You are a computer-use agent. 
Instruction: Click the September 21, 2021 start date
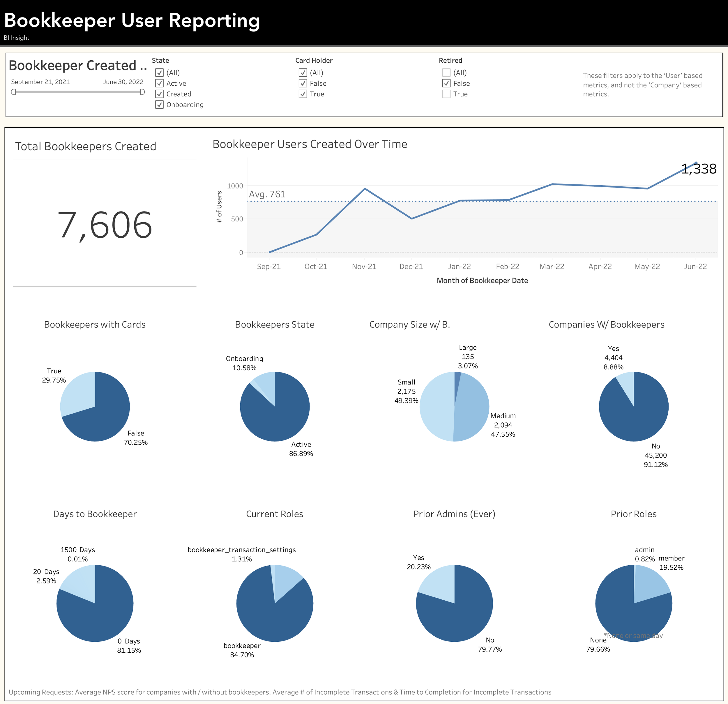pos(40,82)
